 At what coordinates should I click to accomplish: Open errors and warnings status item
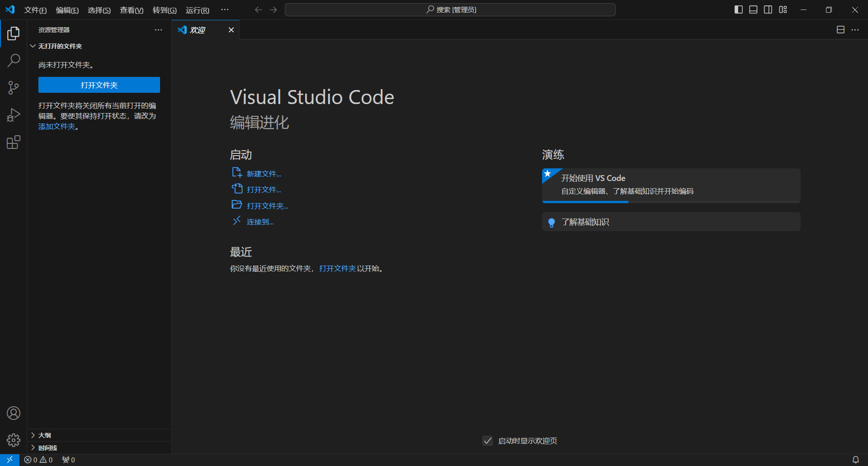point(38,460)
